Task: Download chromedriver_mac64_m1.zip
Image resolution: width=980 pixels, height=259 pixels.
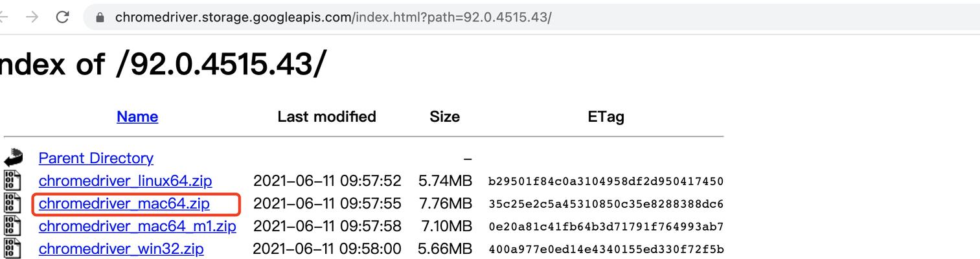Action: click(137, 226)
